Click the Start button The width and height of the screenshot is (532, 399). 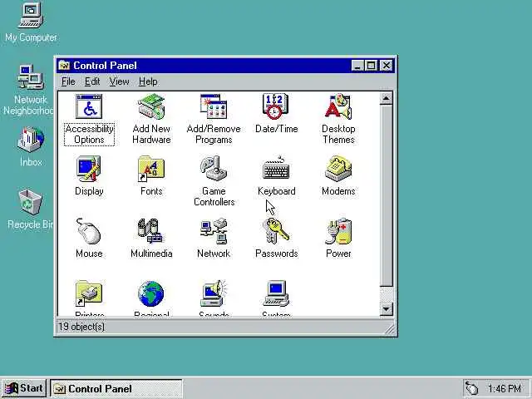pos(24,388)
